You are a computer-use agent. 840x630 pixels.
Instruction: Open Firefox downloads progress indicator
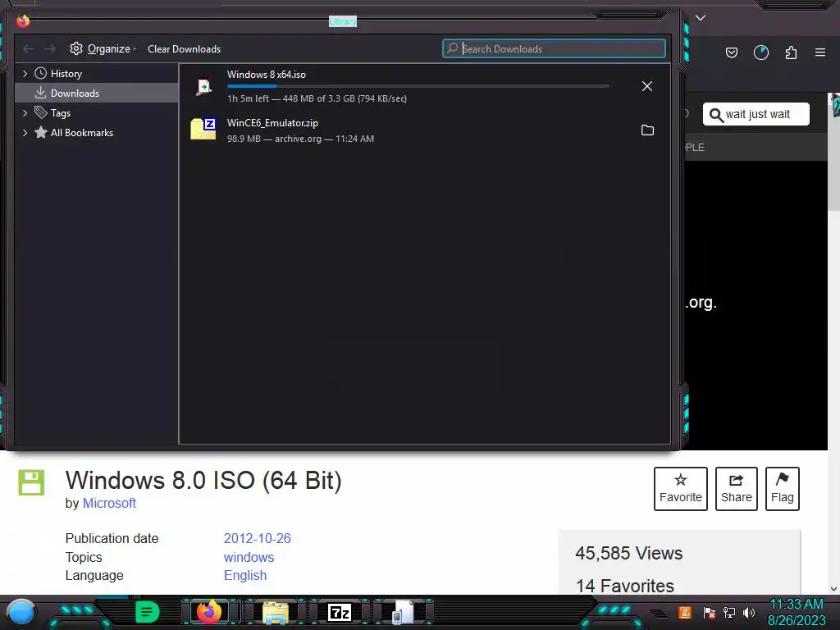(x=761, y=52)
